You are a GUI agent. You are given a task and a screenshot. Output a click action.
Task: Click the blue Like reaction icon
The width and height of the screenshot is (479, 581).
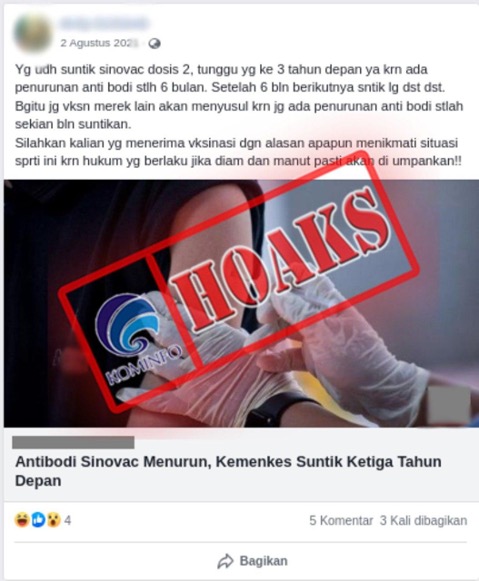38,520
